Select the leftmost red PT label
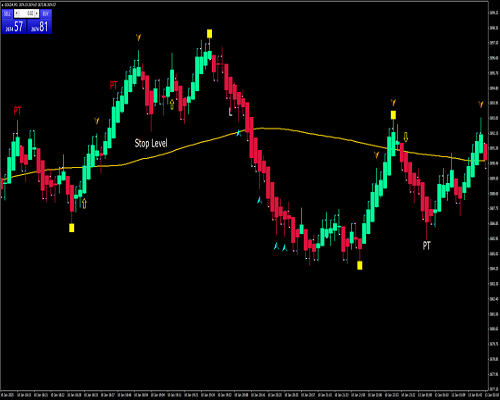Image resolution: width=500 pixels, height=400 pixels. (x=18, y=111)
